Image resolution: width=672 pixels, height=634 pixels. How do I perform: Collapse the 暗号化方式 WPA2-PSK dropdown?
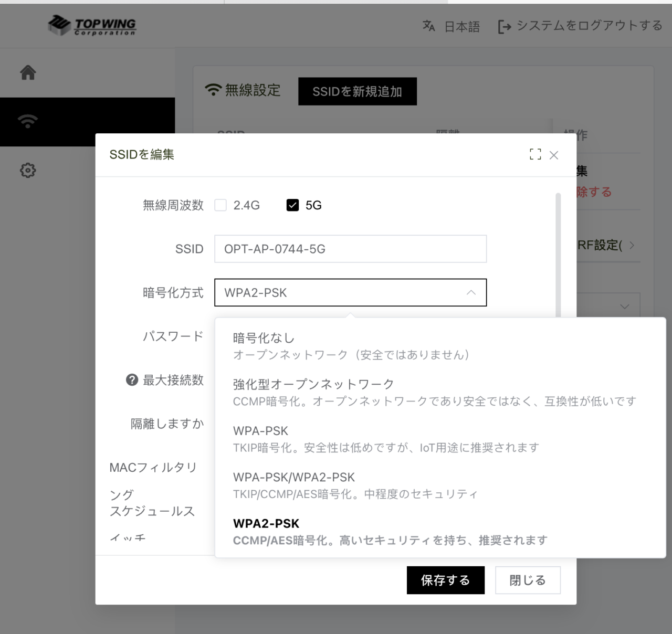click(x=471, y=292)
